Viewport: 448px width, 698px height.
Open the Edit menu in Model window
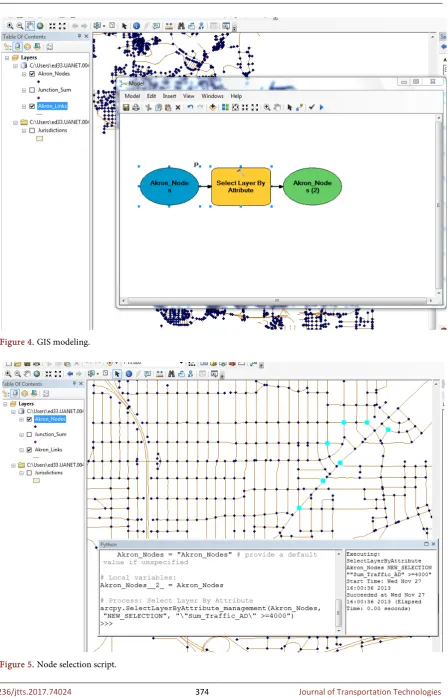151,96
